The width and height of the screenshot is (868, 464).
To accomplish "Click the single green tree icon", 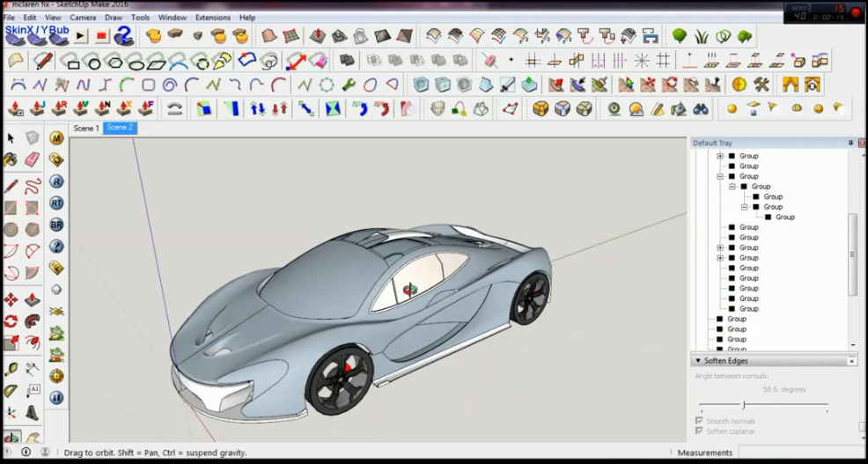I will point(680,37).
